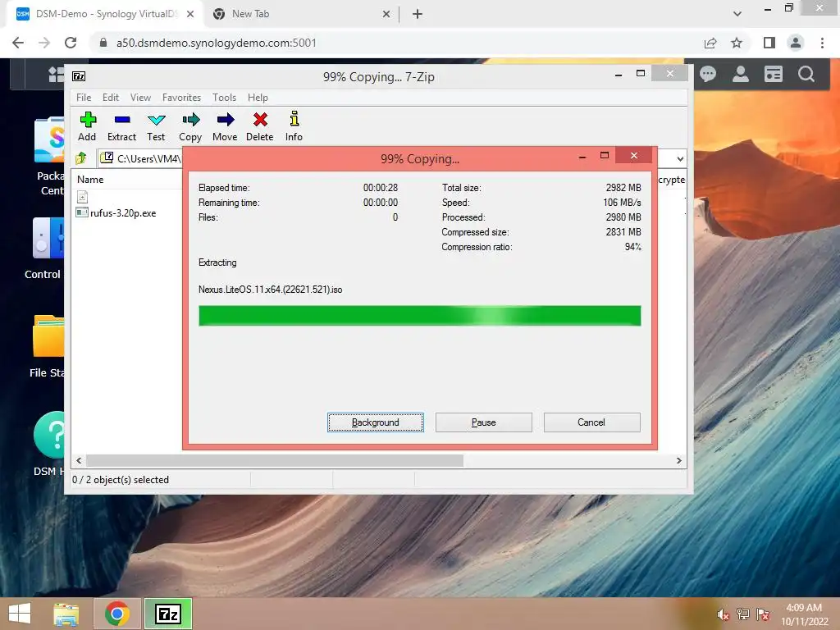This screenshot has width=840, height=630.
Task: Open the View menu
Action: [x=140, y=98]
